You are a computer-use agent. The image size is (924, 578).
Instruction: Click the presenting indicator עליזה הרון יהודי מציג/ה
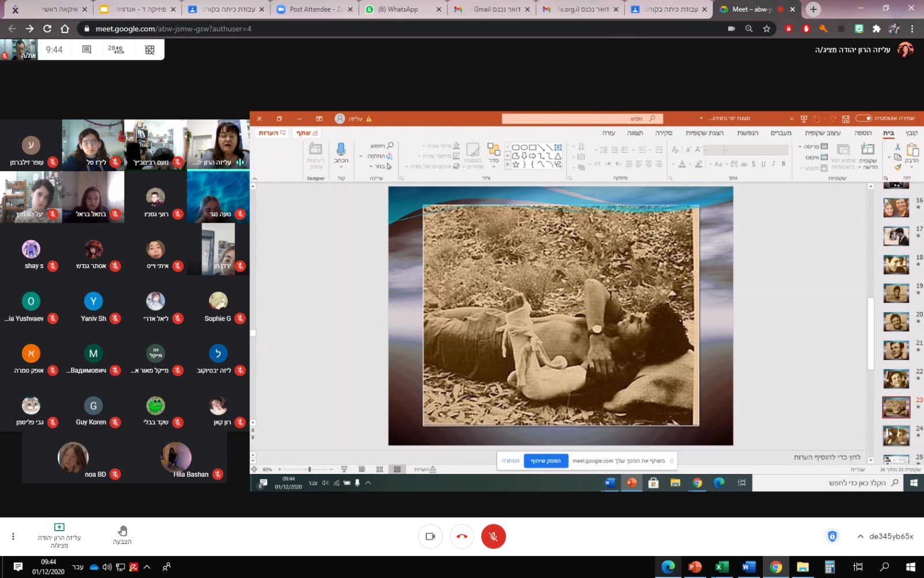click(x=59, y=536)
